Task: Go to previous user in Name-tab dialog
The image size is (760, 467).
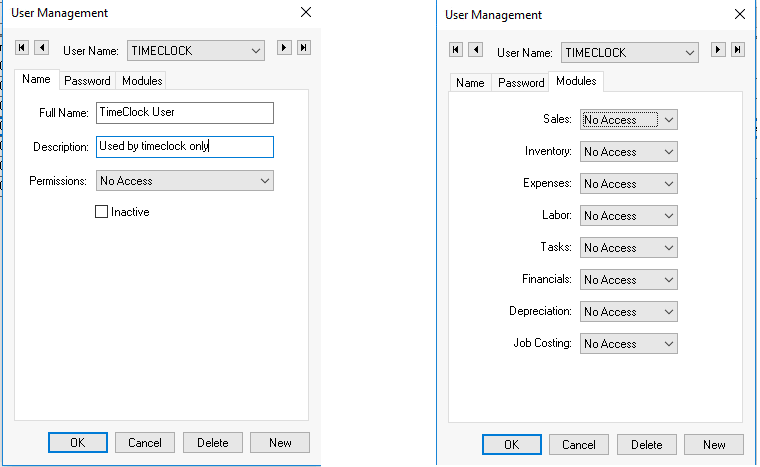Action: pyautogui.click(x=41, y=48)
